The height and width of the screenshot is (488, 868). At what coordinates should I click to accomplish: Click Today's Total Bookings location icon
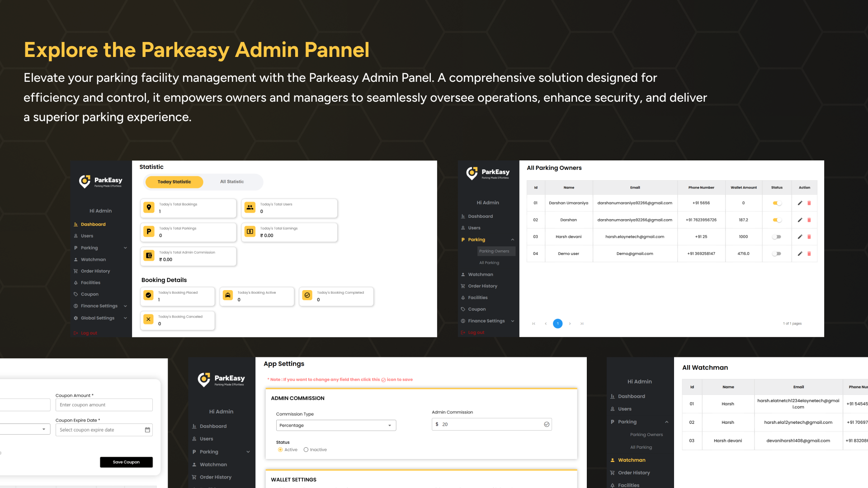(x=149, y=207)
